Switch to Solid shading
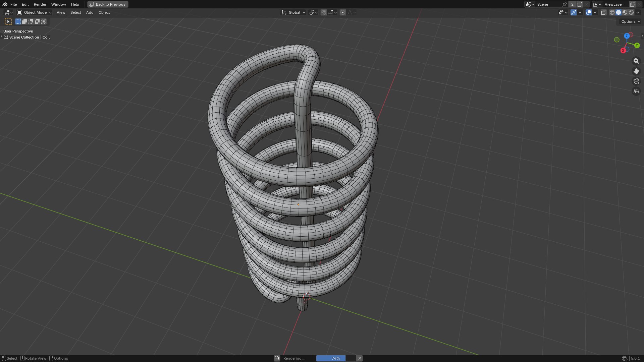Viewport: 644px width, 362px height. (x=619, y=12)
